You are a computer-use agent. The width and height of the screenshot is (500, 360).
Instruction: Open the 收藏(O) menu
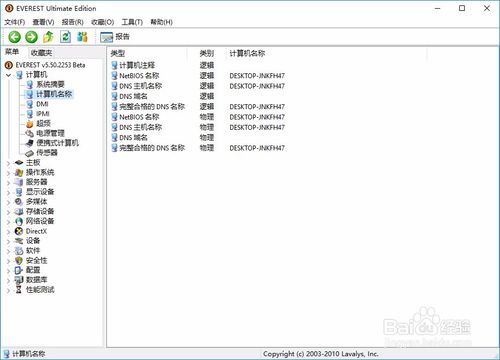pyautogui.click(x=103, y=22)
